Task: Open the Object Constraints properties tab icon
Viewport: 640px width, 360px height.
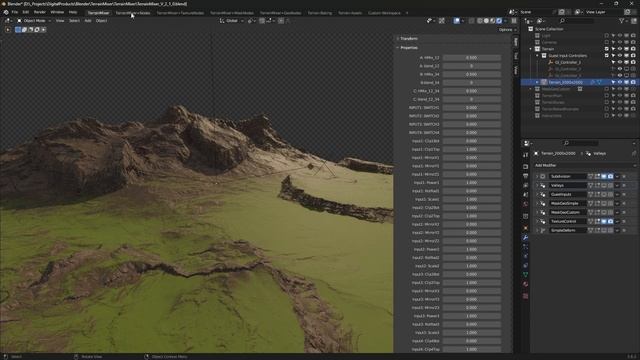Action: pos(525,266)
